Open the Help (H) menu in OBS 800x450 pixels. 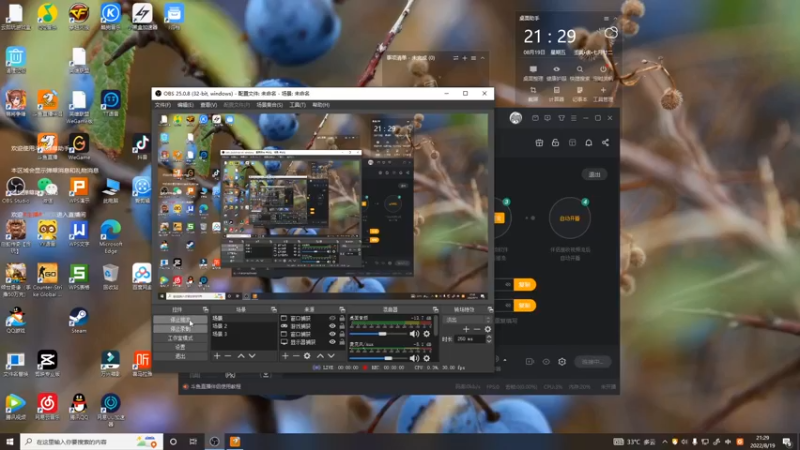(321, 105)
